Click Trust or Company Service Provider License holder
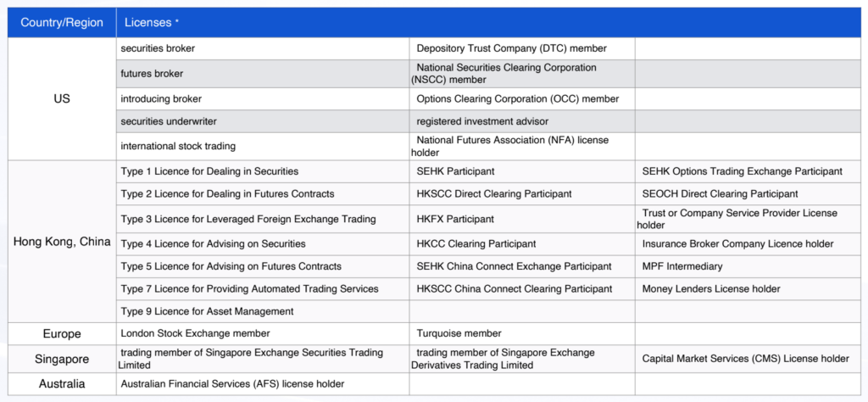This screenshot has height=402, width=868. 748,220
